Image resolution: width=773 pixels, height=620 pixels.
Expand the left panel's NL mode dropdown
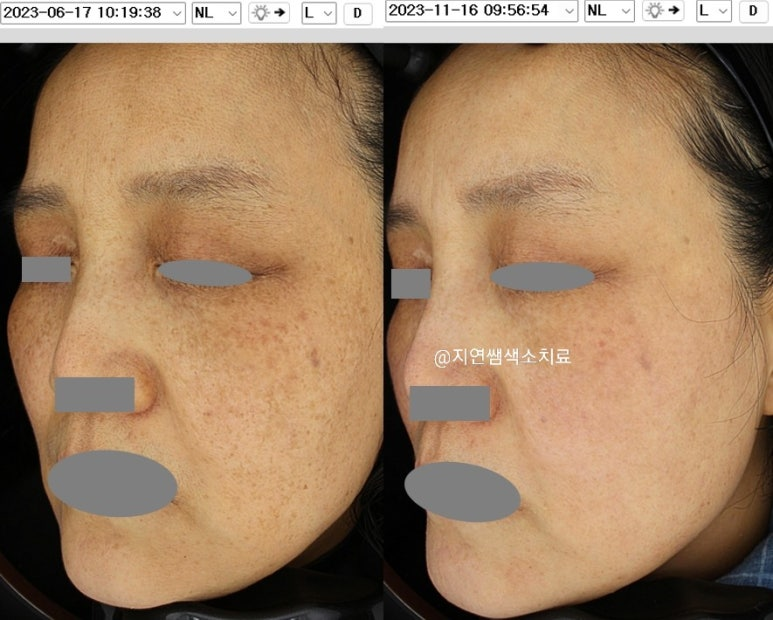click(x=216, y=13)
